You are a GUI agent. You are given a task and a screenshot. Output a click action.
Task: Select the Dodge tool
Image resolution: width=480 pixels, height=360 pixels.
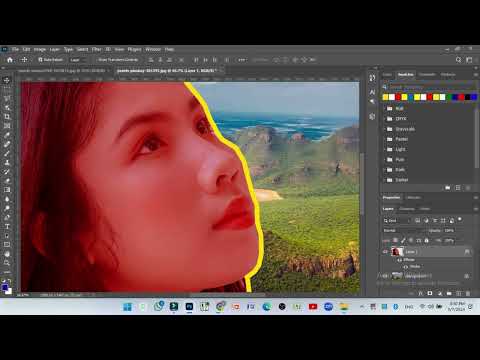7,208
